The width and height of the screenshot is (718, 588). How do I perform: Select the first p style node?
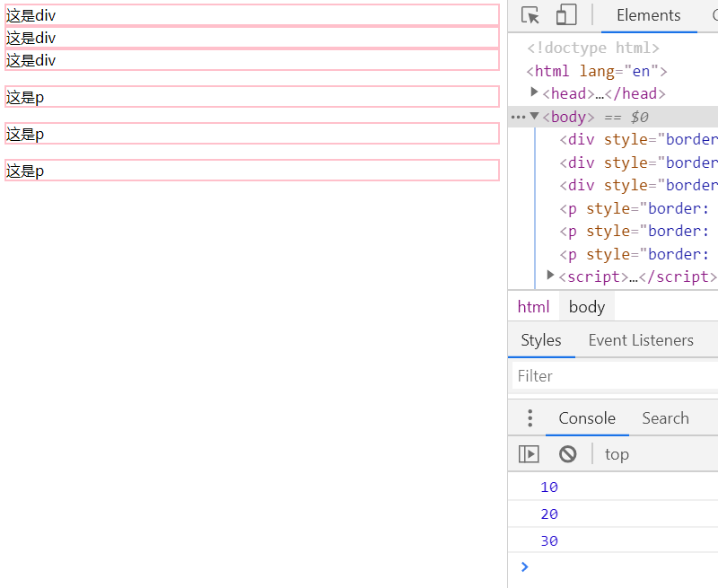tap(635, 208)
